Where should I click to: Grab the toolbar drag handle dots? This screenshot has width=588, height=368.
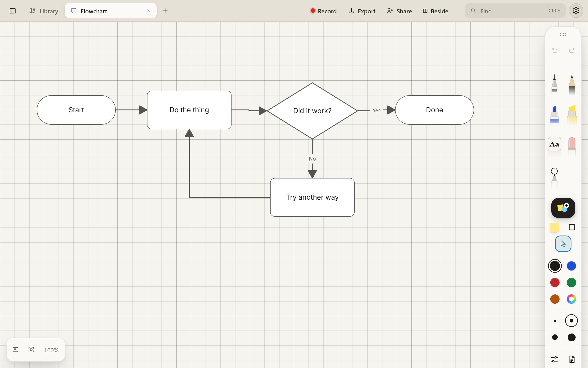[563, 34]
